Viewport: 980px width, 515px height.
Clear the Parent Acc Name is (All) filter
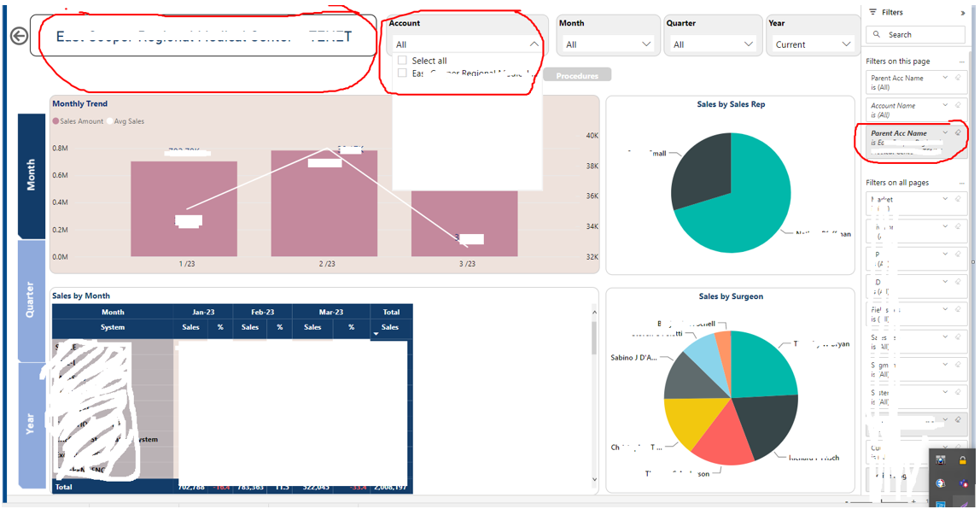coord(958,78)
